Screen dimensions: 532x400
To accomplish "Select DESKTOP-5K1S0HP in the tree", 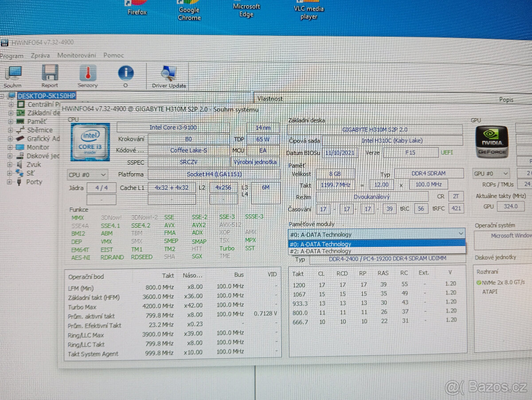I will [47, 96].
